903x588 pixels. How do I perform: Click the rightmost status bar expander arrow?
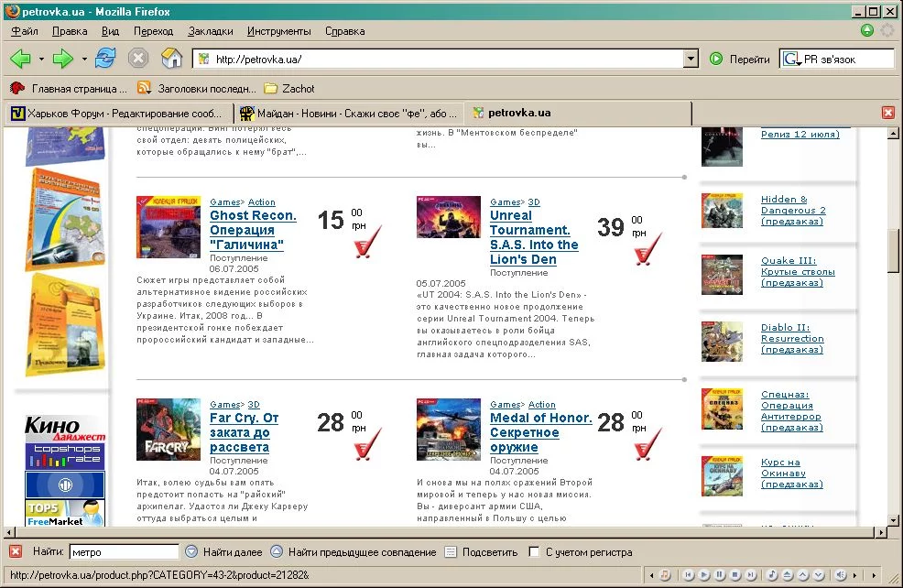874,575
